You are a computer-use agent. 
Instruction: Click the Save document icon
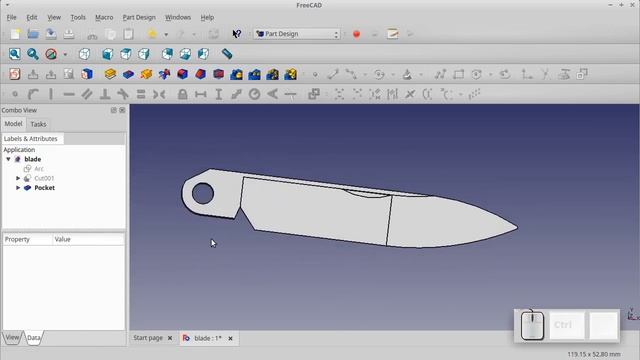tap(51, 34)
